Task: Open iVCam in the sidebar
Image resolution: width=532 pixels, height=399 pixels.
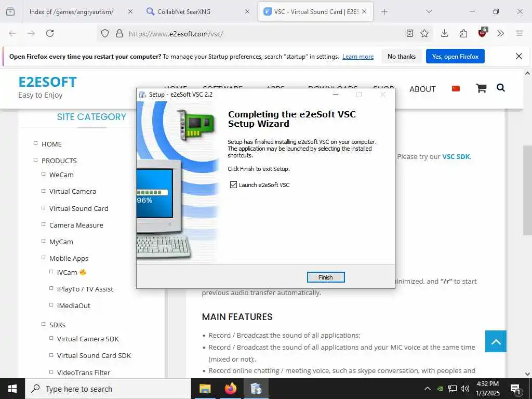Action: click(x=67, y=272)
